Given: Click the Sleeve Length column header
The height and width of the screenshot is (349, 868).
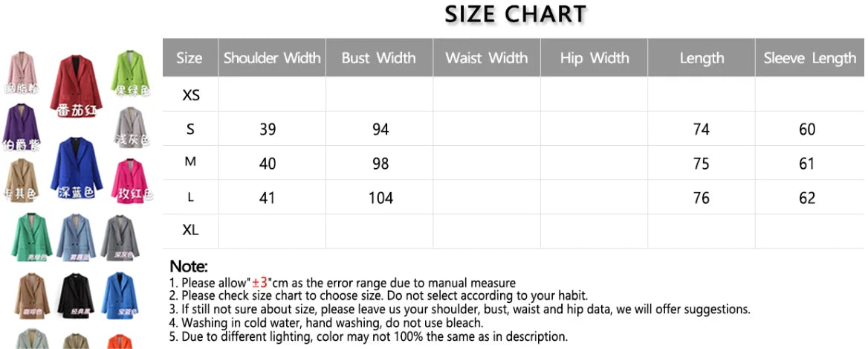Looking at the screenshot, I should click(809, 58).
